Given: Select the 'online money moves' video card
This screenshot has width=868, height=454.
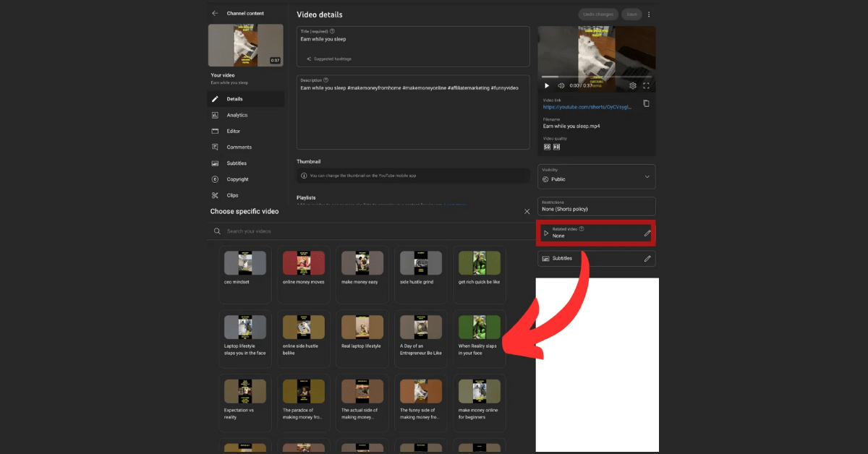Looking at the screenshot, I should [304, 275].
